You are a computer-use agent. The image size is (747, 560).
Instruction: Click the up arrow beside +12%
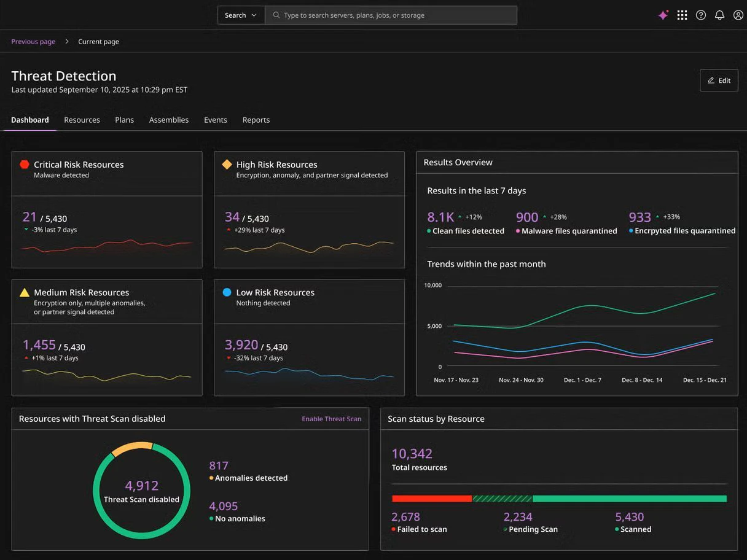point(460,217)
